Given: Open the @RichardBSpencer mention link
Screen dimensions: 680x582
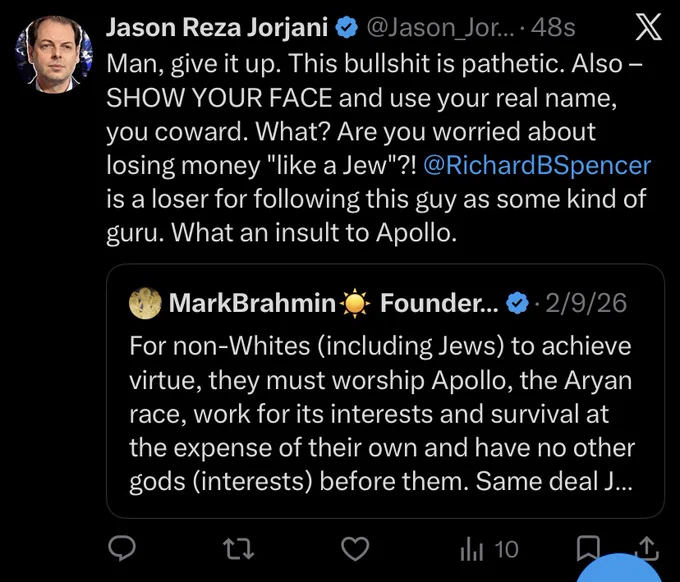Looking at the screenshot, I should coord(537,165).
